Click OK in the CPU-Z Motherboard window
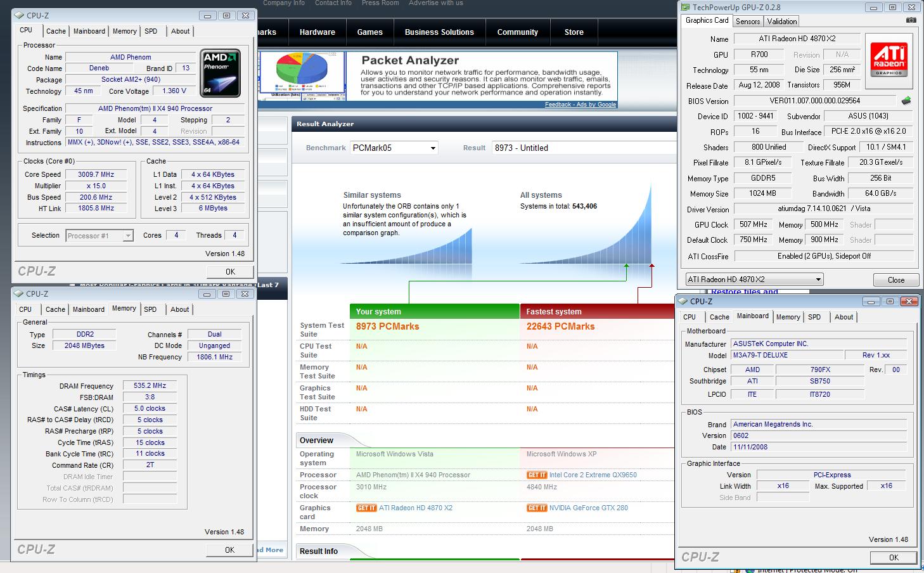Image resolution: width=924 pixels, height=573 pixels. coord(894,557)
